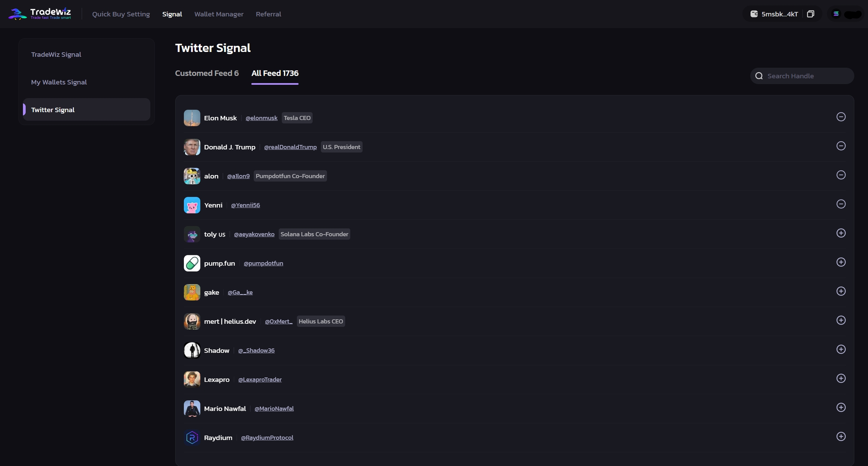Viewport: 868px width, 466px height.
Task: Open Donald J. Trump avatar
Action: (x=192, y=147)
